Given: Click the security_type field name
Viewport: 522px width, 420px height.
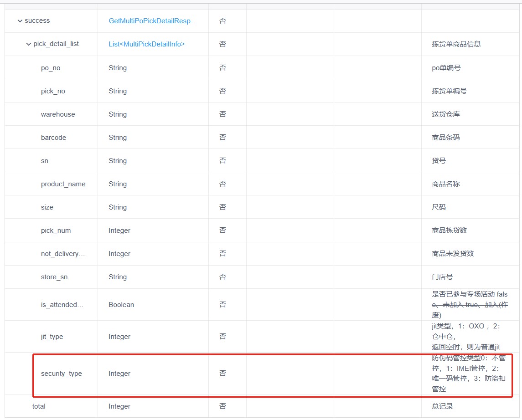Looking at the screenshot, I should coord(62,374).
